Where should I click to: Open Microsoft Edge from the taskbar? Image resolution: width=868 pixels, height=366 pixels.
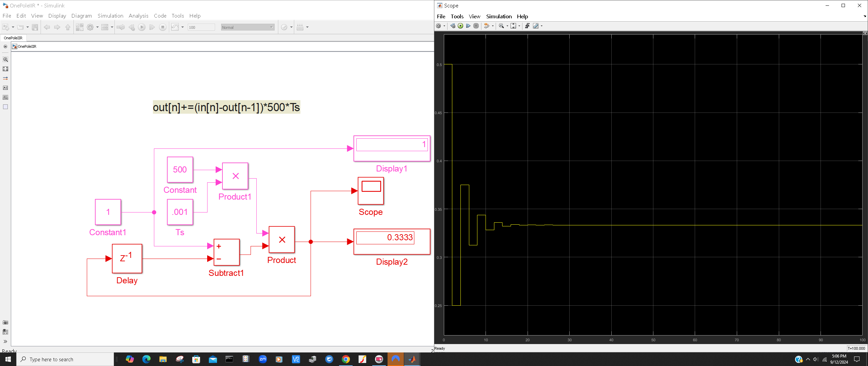(146, 359)
